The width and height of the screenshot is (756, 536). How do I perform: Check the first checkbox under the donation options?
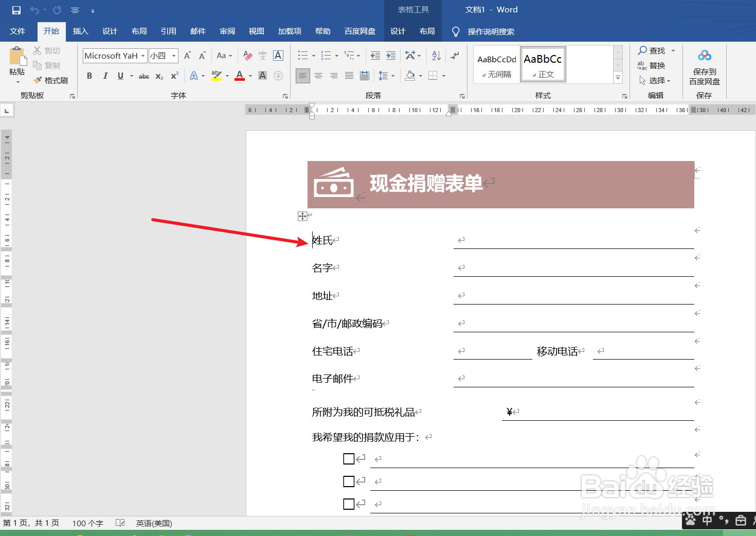349,458
